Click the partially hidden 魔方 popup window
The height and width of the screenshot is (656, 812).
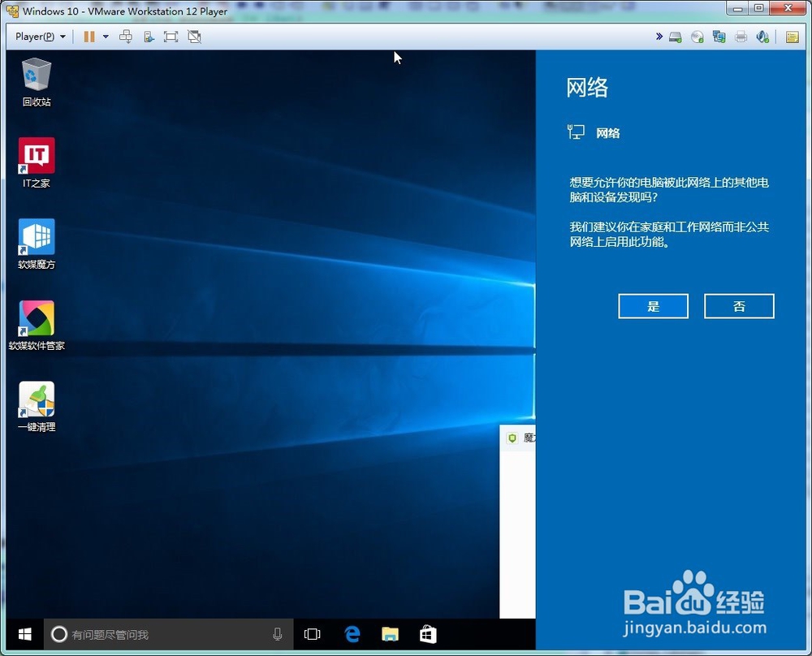coord(517,521)
